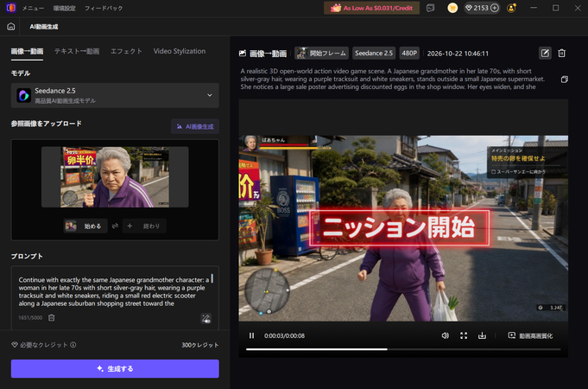The height and width of the screenshot is (389, 588).
Task: Click the 参照画像をアップロード label
Action: point(46,124)
